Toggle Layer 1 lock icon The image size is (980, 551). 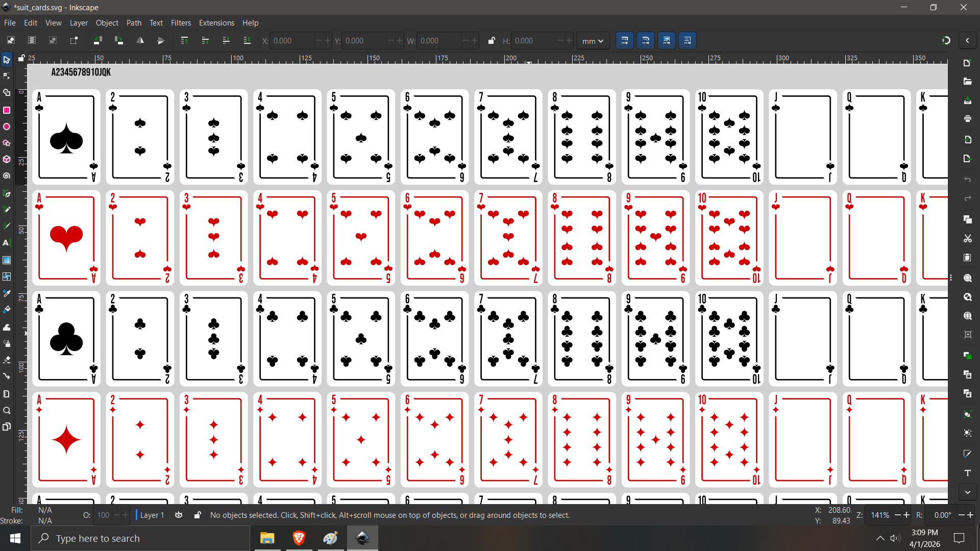(x=198, y=515)
